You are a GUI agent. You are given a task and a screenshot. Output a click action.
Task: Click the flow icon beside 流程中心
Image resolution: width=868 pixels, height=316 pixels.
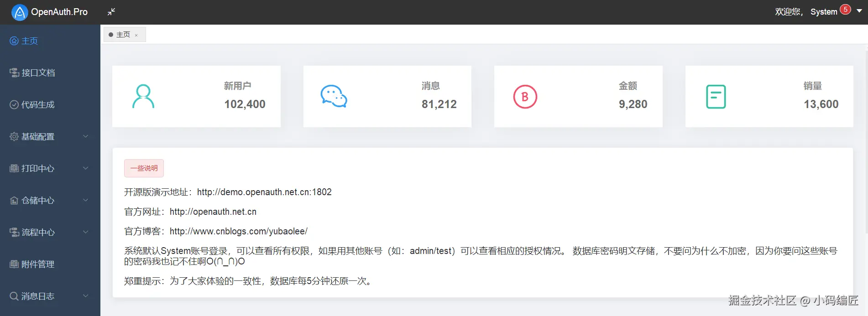pyautogui.click(x=14, y=232)
